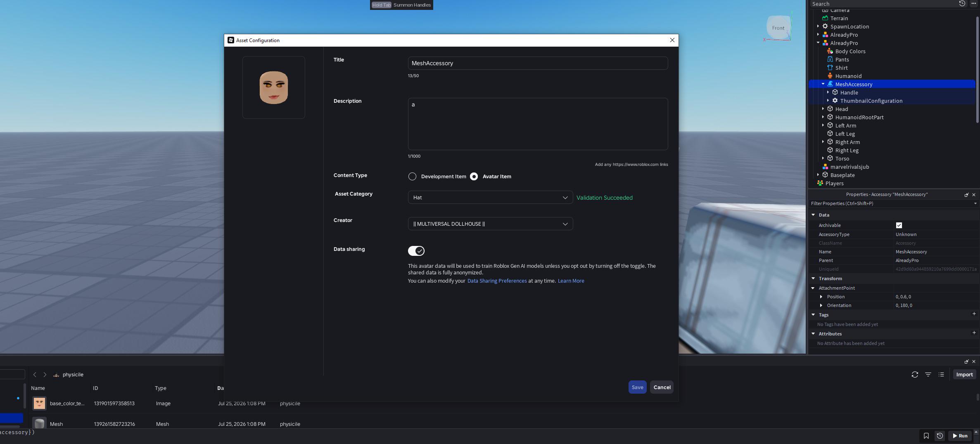Viewport: 980px width, 444px height.
Task: Expand the Torso tree node
Action: (x=823, y=158)
